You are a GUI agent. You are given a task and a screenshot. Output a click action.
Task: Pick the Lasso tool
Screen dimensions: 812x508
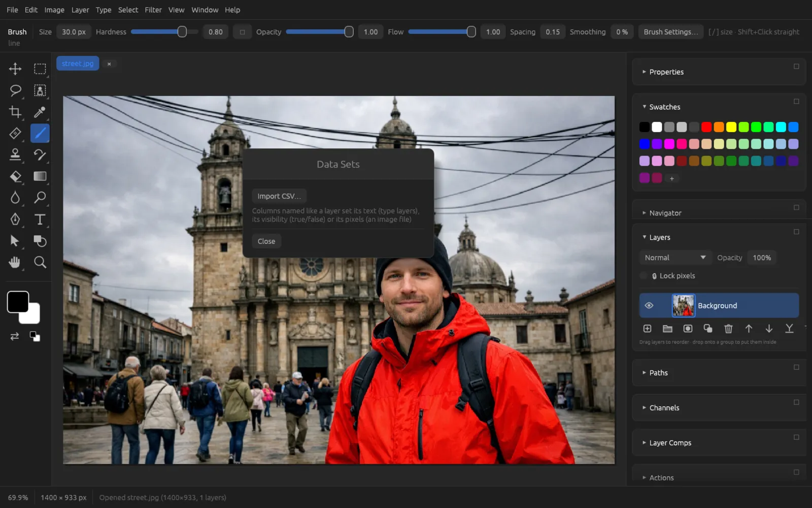(15, 90)
